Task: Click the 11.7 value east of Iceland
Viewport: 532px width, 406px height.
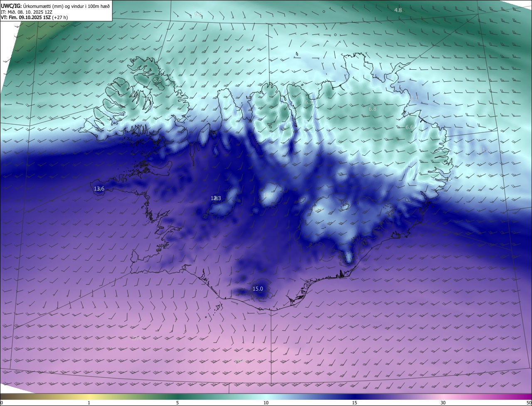Action: click(485, 149)
